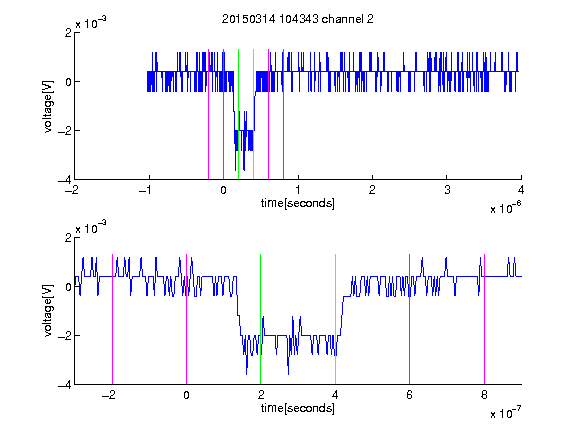576x432 pixels.
Task: Select bottom plot magenta line at x = -2
Action: coord(112,319)
